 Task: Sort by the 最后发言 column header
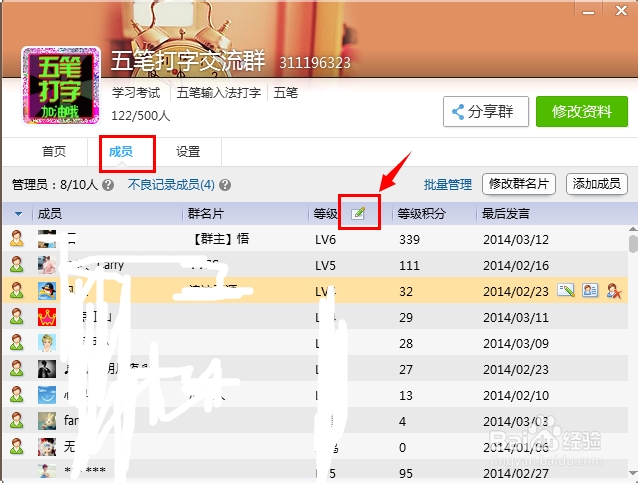click(506, 214)
